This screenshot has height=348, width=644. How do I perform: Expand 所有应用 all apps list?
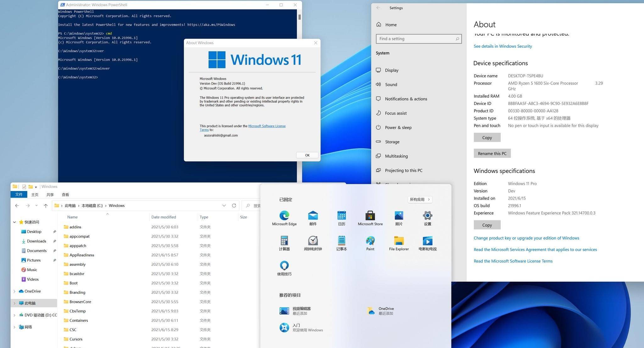(x=419, y=199)
